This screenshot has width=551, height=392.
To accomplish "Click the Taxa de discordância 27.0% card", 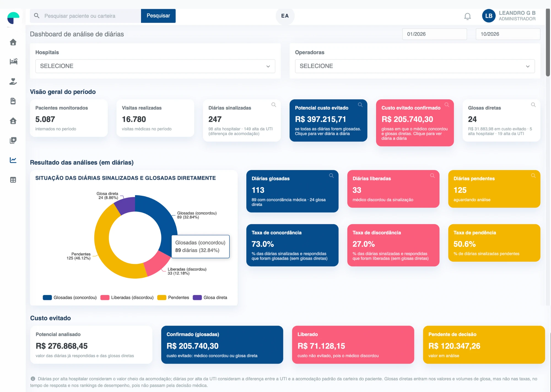I will (393, 245).
